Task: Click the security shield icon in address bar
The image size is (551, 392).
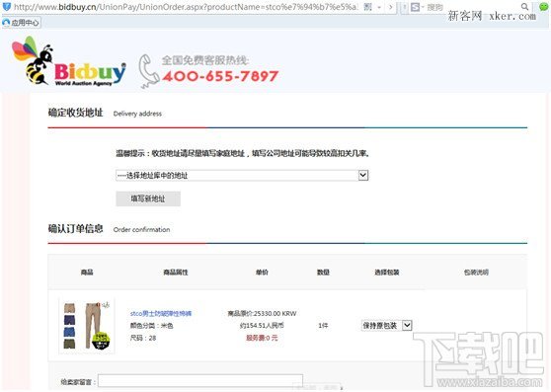Action: coord(6,7)
